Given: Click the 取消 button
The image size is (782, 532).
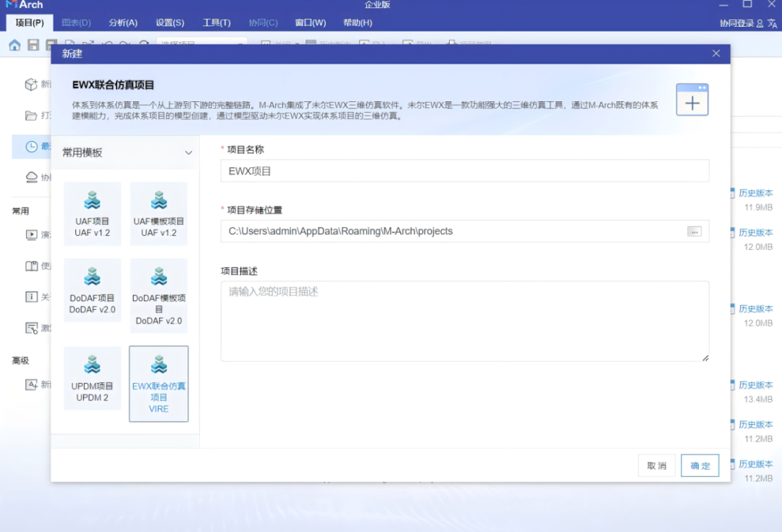Looking at the screenshot, I should pyautogui.click(x=656, y=465).
